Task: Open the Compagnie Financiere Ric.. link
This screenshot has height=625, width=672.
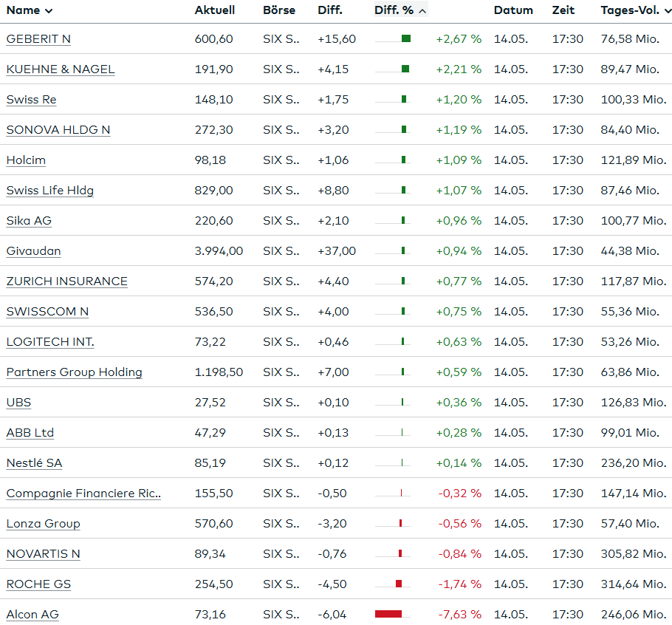Action: (x=83, y=493)
